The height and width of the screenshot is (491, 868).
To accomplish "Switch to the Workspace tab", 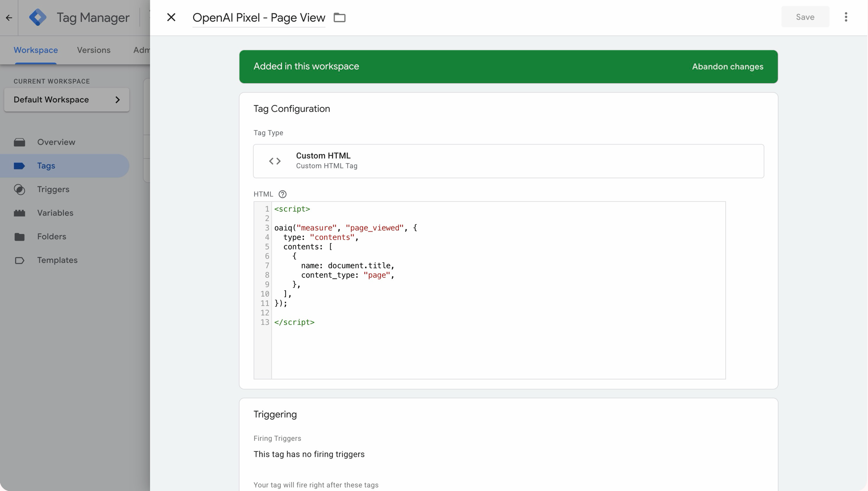I will click(x=36, y=50).
